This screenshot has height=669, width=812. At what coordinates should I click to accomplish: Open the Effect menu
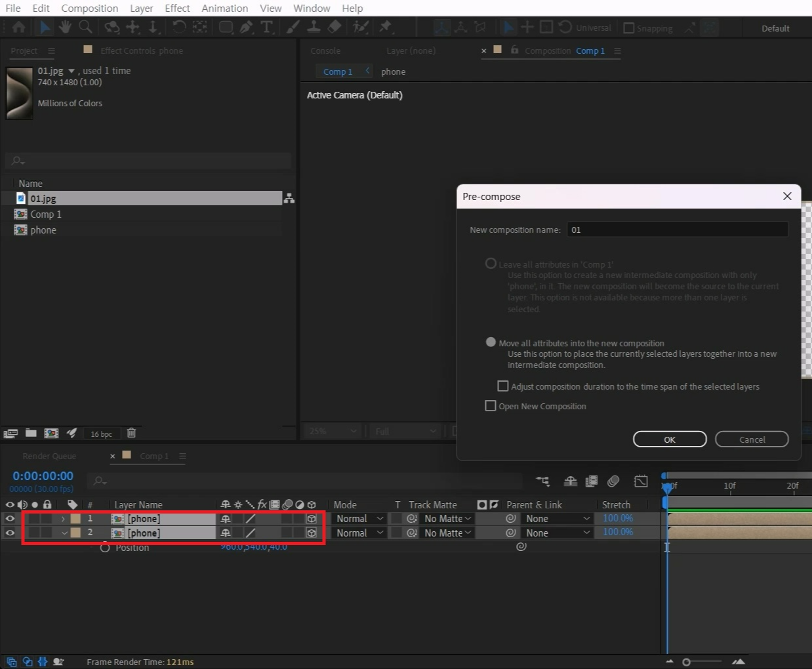point(177,8)
